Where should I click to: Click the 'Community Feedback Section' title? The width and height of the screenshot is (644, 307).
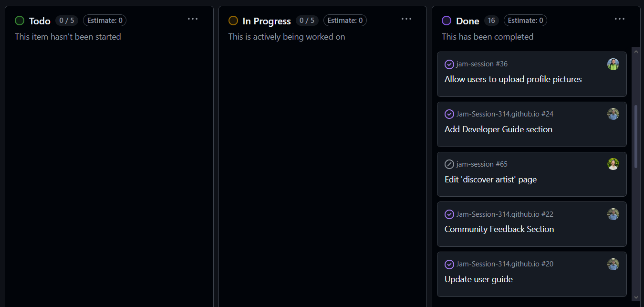point(499,229)
